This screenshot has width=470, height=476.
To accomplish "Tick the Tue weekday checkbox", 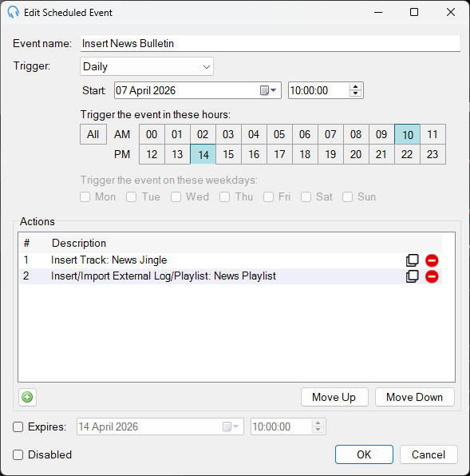I will coord(132,196).
